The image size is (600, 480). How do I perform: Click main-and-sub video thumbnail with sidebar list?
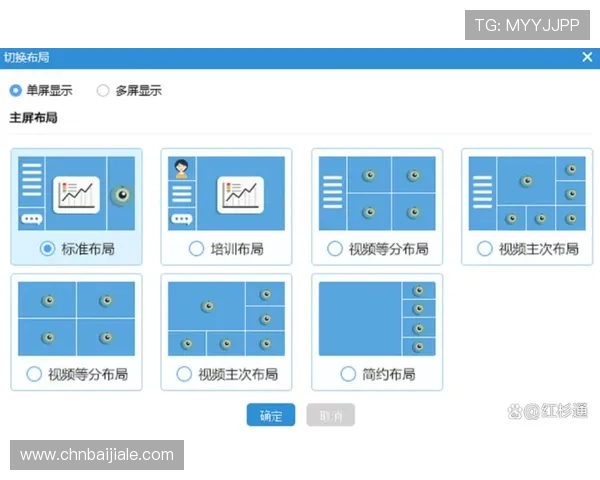[x=527, y=193]
